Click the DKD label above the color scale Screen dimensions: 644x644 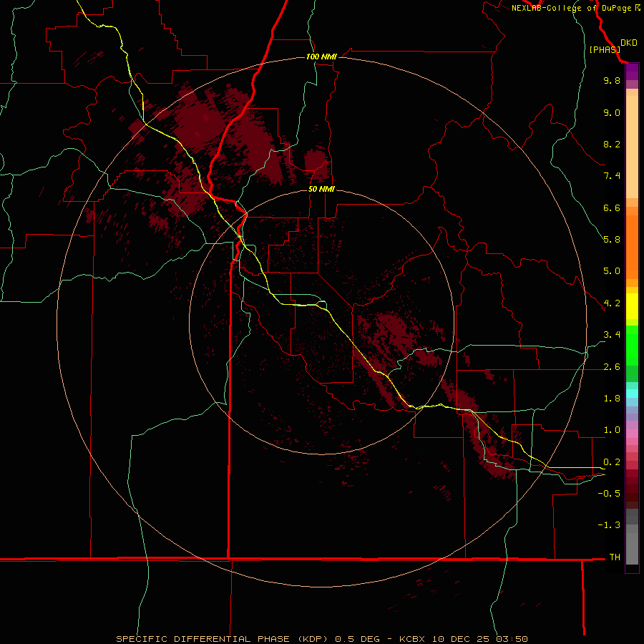[x=629, y=43]
